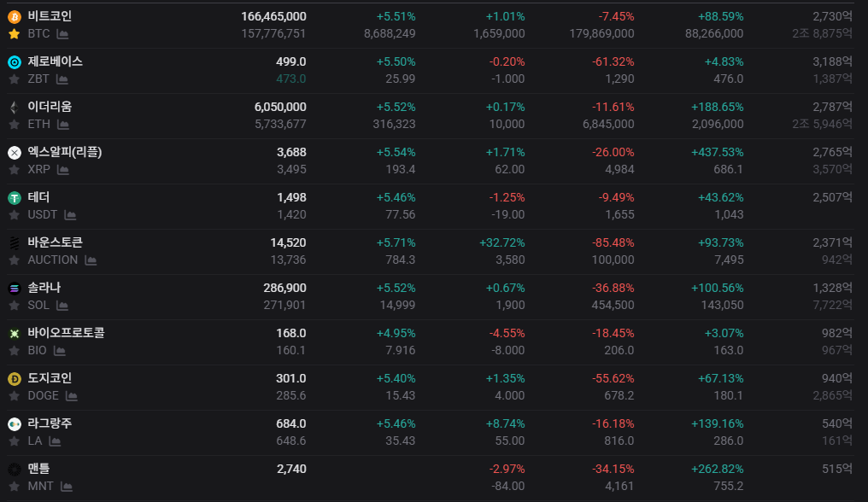
Task: Open the 바이오프로토콜 coin name
Action: pos(66,333)
